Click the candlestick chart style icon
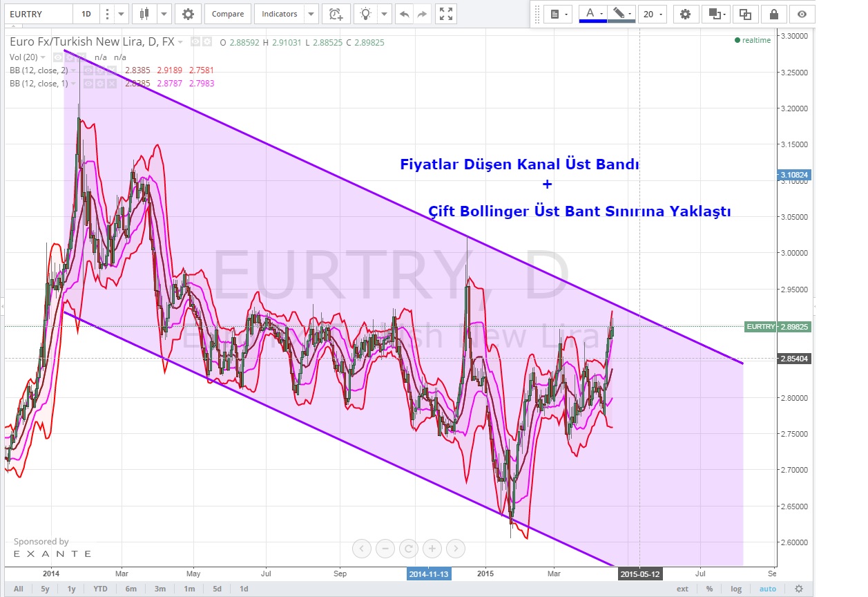Image resolution: width=868 pixels, height=597 pixels. click(144, 14)
